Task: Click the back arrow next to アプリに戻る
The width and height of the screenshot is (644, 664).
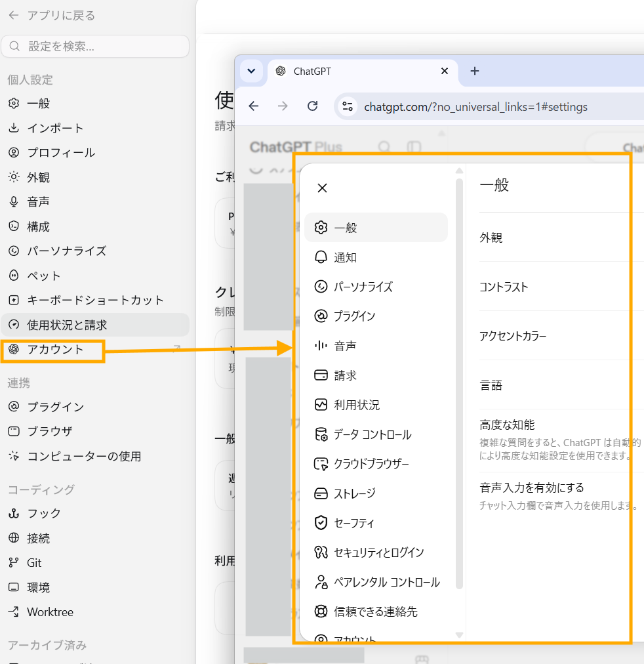Action: 14,16
